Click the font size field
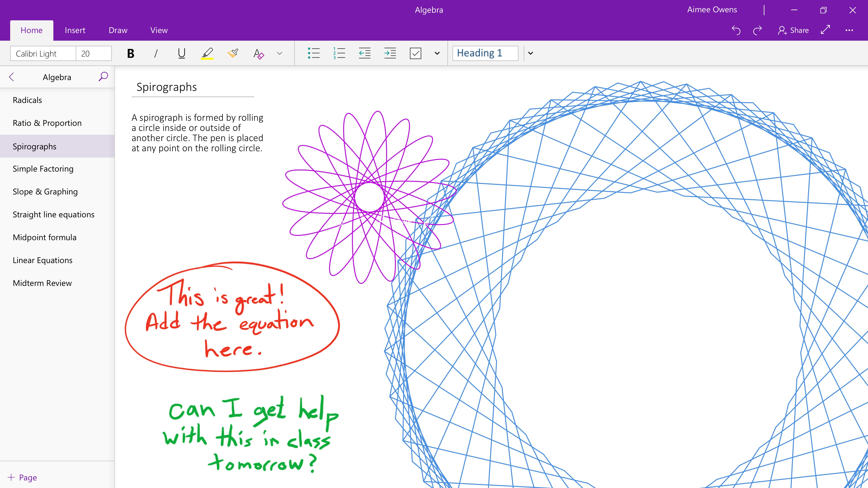 click(93, 53)
